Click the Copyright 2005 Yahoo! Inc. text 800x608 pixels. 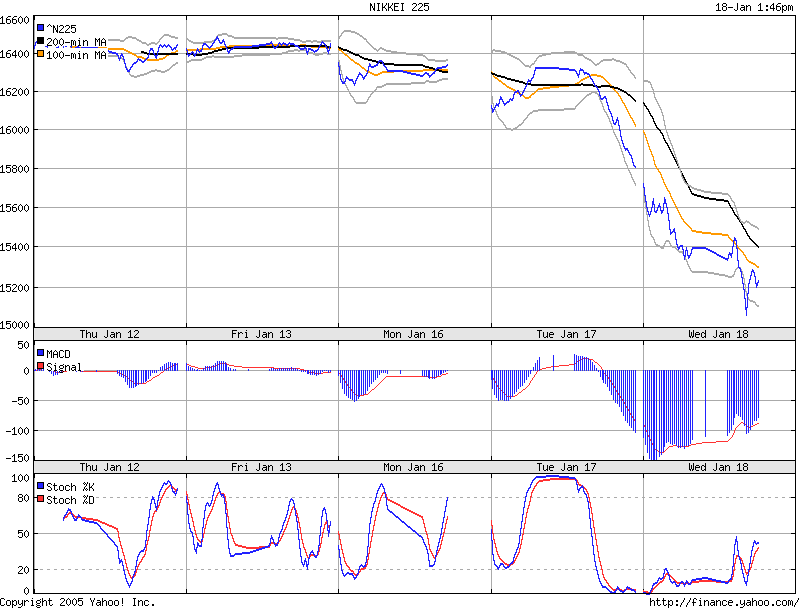pos(77,601)
